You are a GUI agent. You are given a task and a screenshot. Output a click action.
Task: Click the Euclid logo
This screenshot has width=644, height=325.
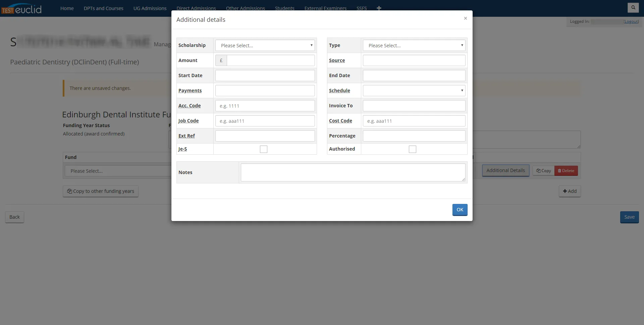21,9
